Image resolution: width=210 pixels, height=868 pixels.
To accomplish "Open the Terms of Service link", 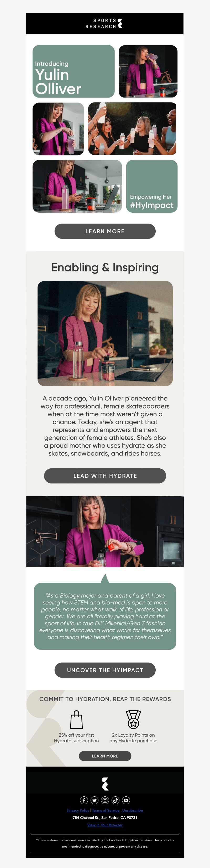I will tap(106, 810).
